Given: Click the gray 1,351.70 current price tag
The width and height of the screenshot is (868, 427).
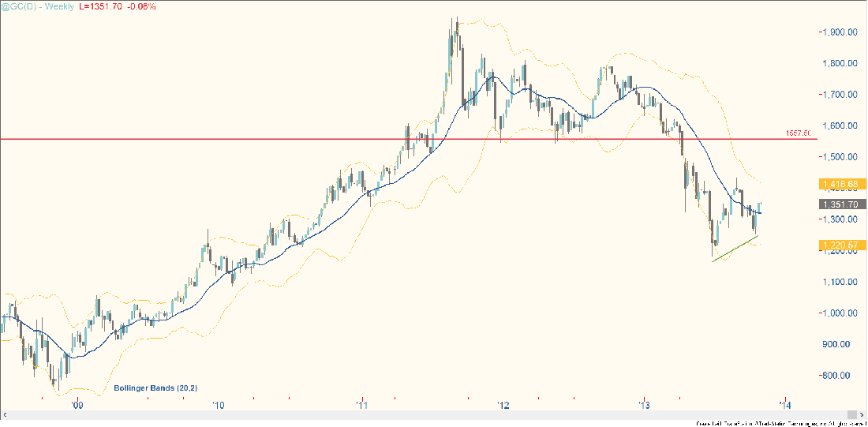Looking at the screenshot, I should 839,204.
